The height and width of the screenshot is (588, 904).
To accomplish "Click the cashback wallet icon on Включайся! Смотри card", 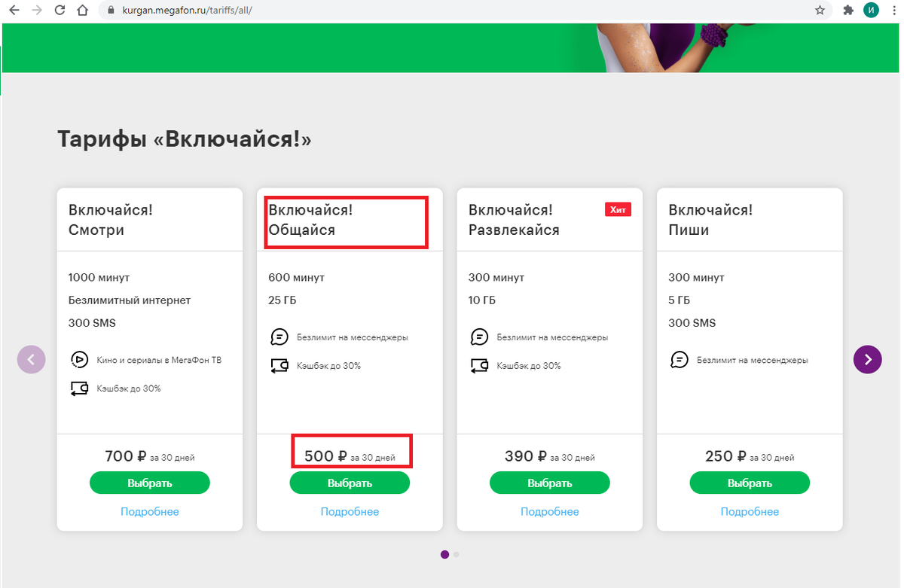I will 78,388.
